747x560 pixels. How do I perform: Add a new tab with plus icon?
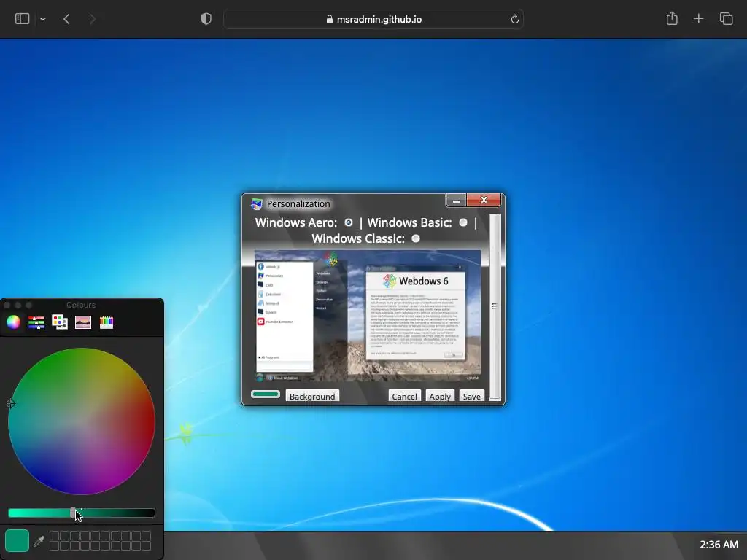tap(698, 19)
